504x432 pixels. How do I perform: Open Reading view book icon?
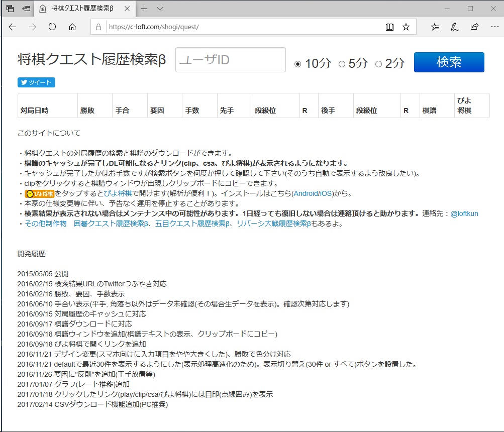click(389, 27)
